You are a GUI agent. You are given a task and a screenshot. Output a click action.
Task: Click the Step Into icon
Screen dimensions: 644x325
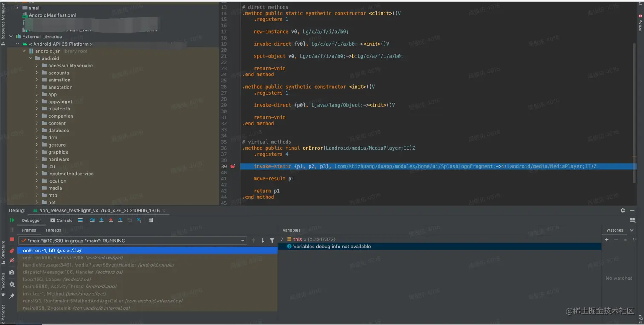pyautogui.click(x=101, y=220)
